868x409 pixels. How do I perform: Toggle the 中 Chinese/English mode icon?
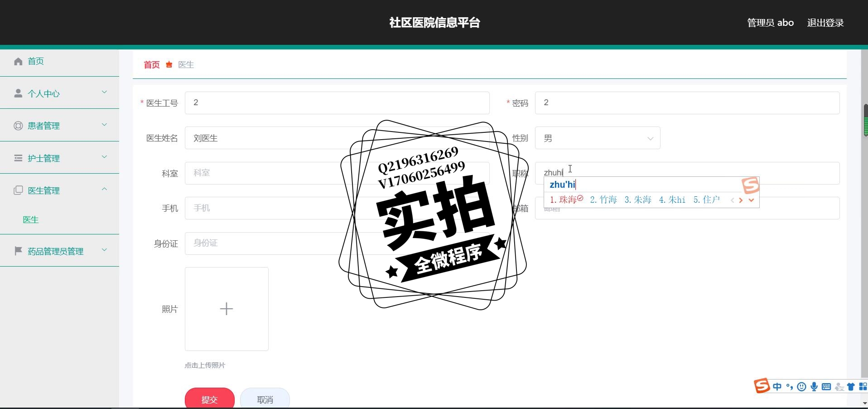pos(777,387)
